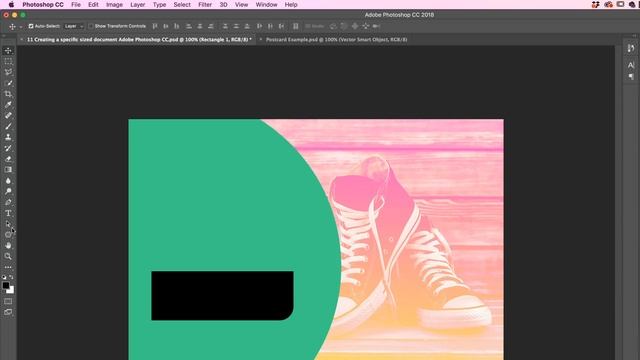This screenshot has height=360, width=640.
Task: Click the black rectangle shape on canvas
Action: coord(222,296)
